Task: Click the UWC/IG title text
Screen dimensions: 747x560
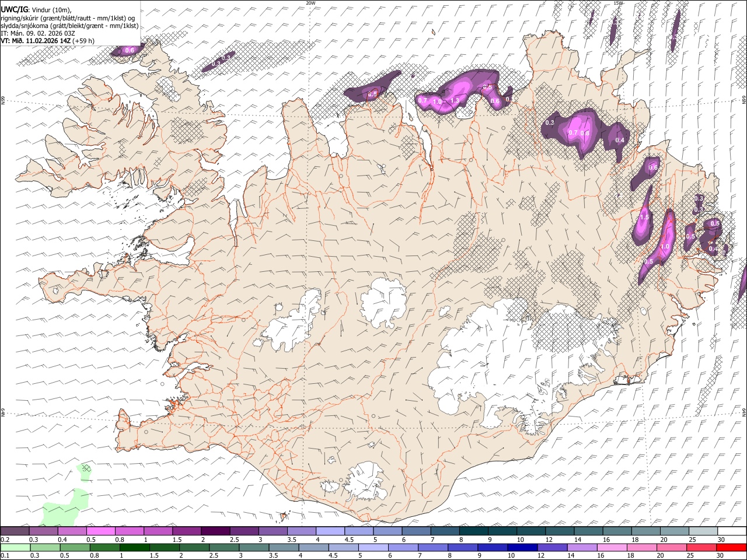Action: tap(15, 9)
